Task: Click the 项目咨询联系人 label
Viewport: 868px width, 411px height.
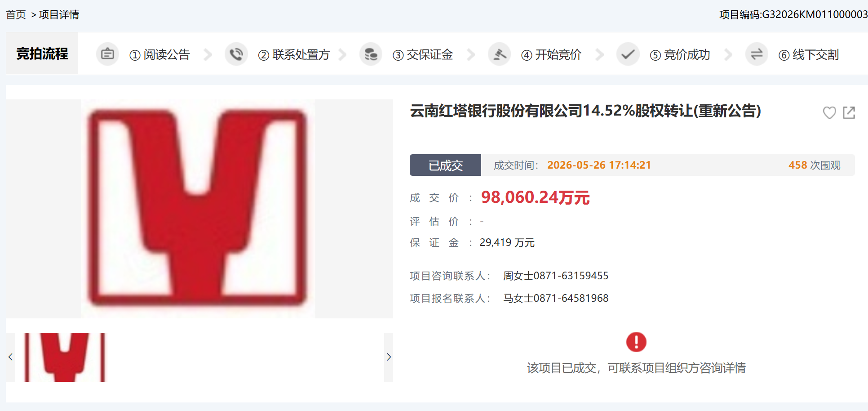Action: coord(450,276)
